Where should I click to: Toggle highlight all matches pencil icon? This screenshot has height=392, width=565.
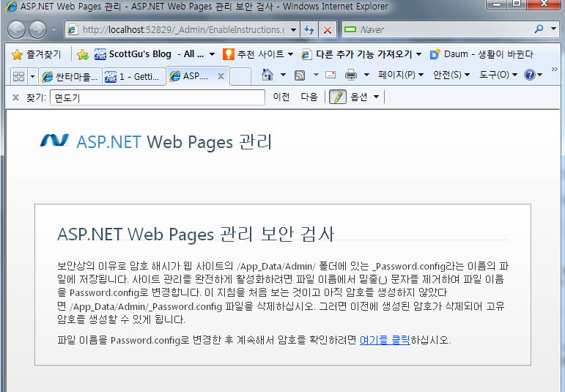pos(338,97)
